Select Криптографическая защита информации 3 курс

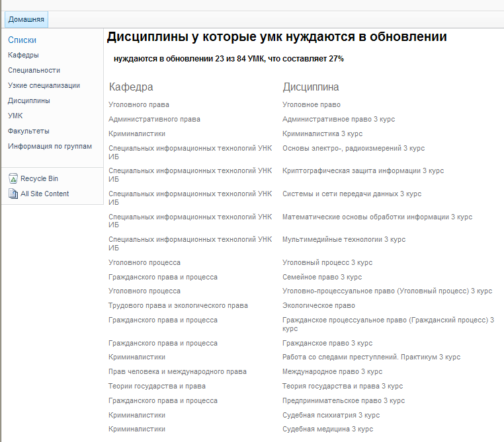363,170
